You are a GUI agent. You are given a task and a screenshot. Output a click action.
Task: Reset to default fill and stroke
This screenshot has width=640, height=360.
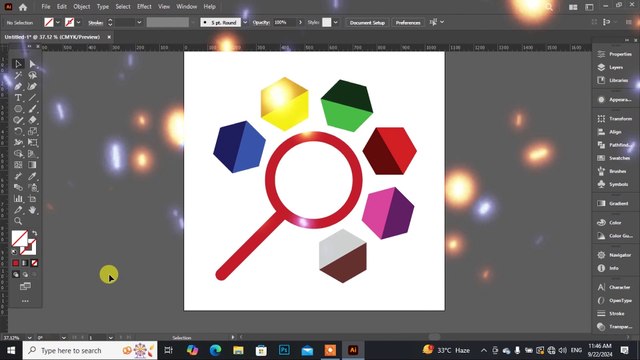(x=15, y=252)
